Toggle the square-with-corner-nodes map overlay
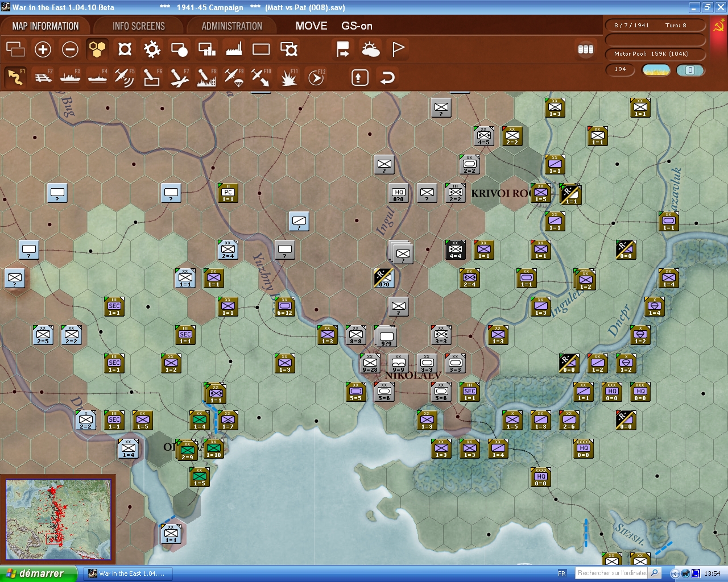 click(x=125, y=49)
